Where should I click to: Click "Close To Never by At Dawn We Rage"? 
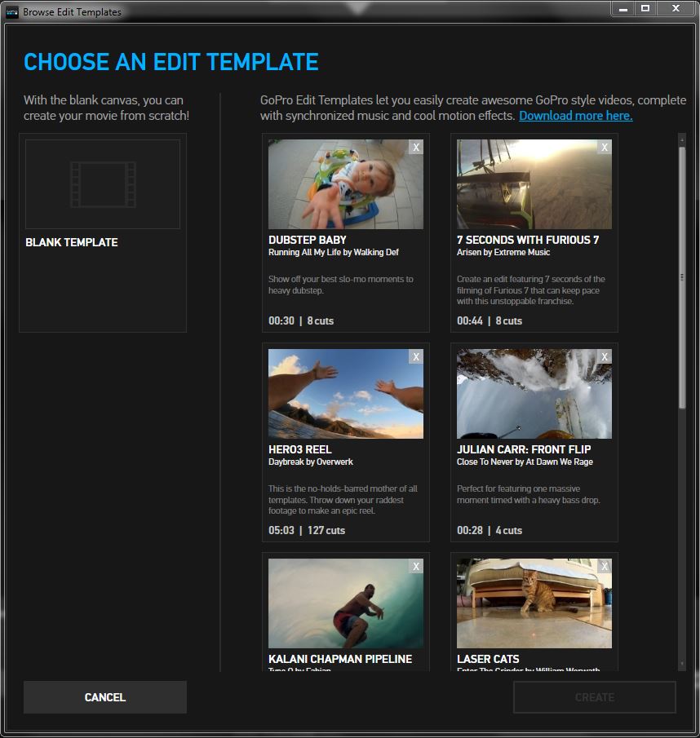point(525,462)
